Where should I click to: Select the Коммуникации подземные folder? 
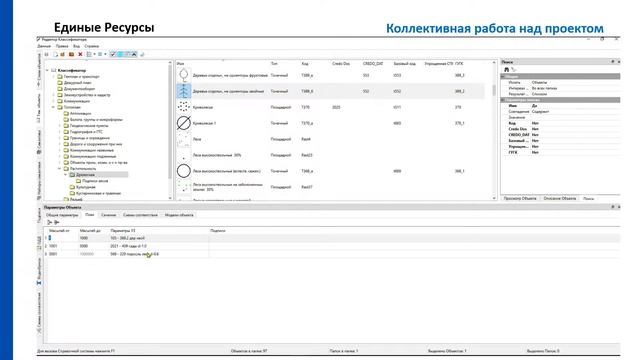point(93,156)
